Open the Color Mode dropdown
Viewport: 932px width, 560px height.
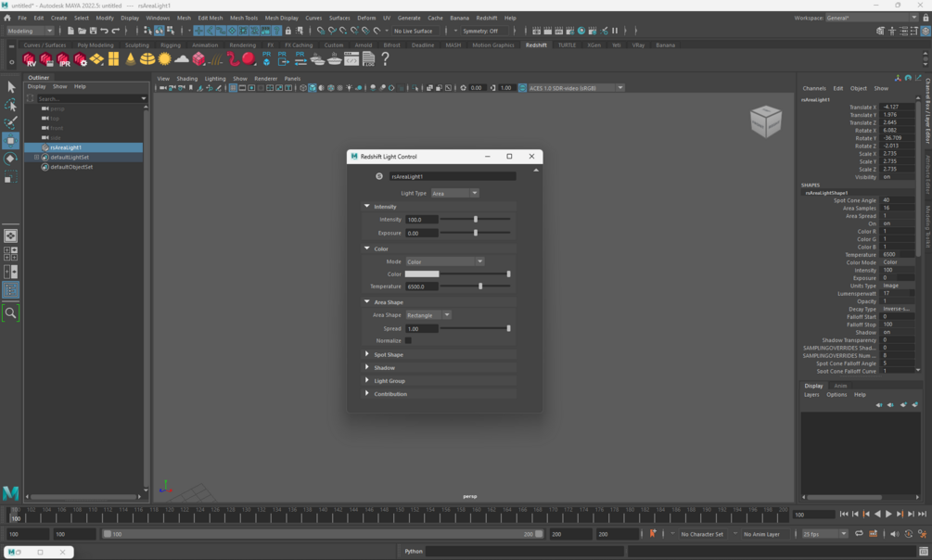[444, 261]
